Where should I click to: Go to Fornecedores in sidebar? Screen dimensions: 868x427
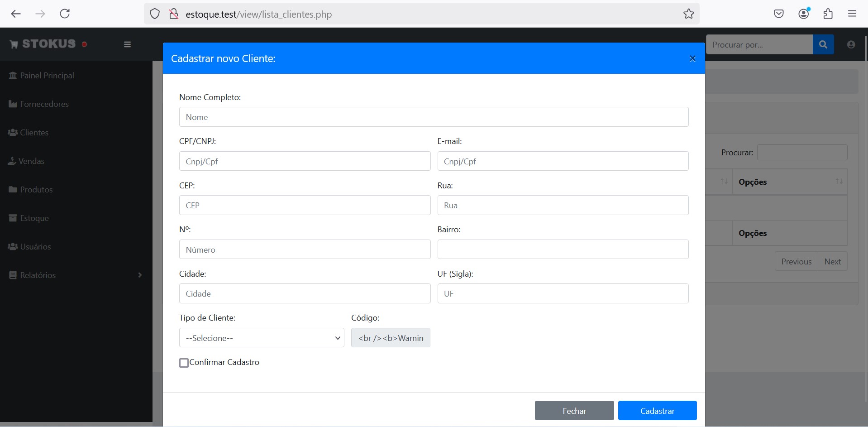[44, 104]
